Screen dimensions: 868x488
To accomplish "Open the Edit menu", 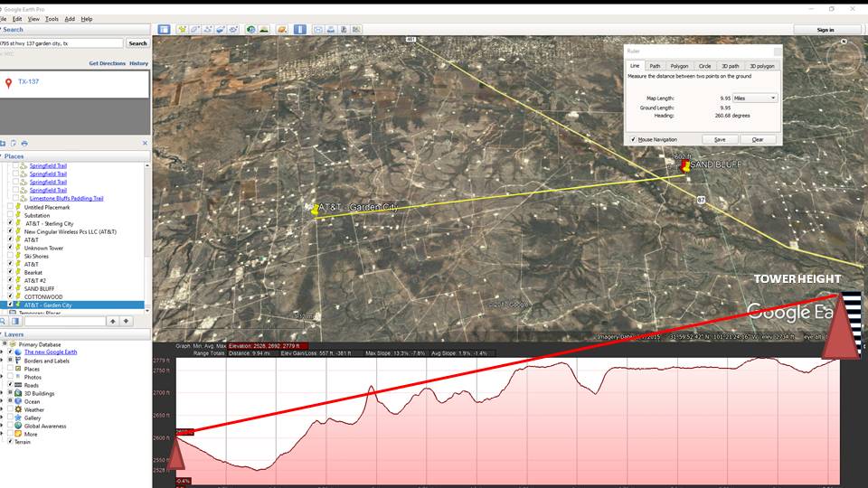I will coord(17,19).
